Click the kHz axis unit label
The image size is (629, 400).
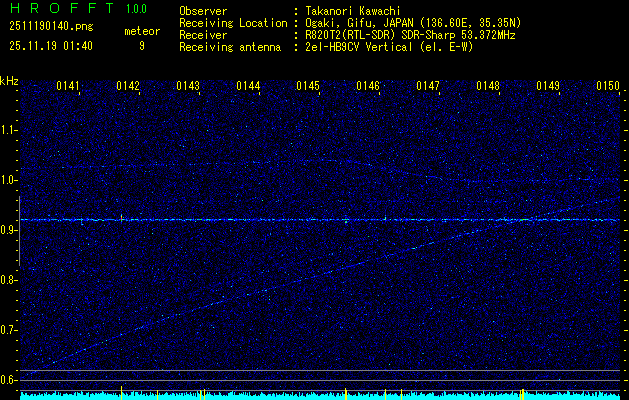(x=9, y=81)
